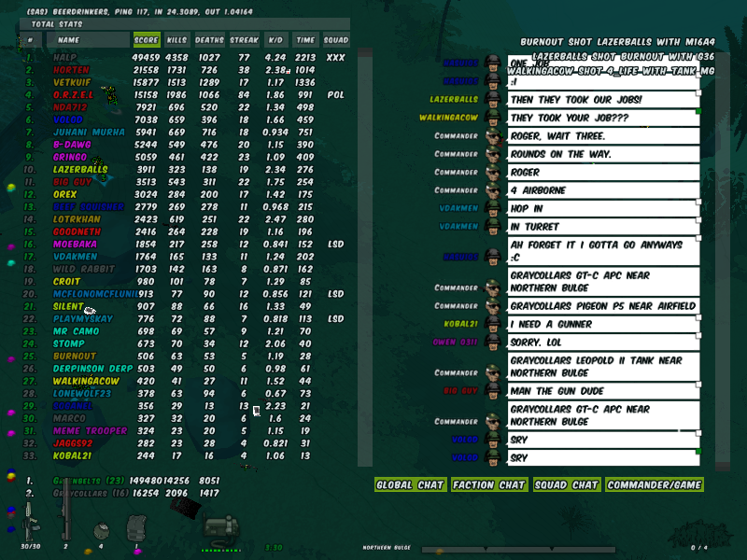The height and width of the screenshot is (560, 747).
Task: Click the XXX squad tag for HALP
Action: click(x=336, y=57)
